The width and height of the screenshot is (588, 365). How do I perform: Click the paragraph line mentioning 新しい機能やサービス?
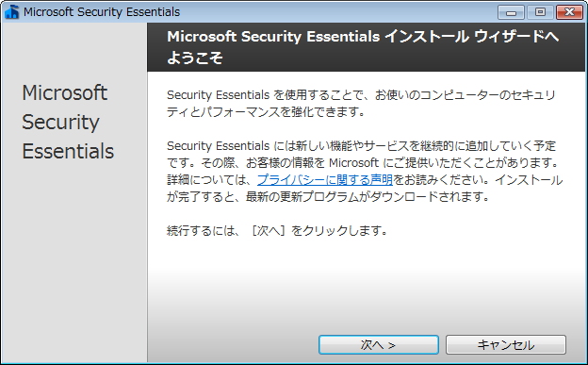click(361, 145)
